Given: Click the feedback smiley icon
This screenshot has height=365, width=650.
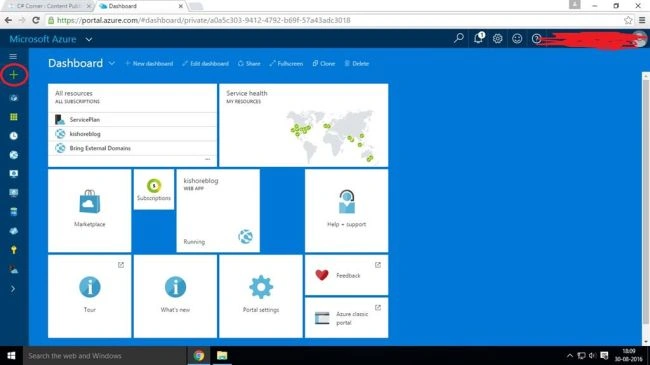Looking at the screenshot, I should pos(517,39).
